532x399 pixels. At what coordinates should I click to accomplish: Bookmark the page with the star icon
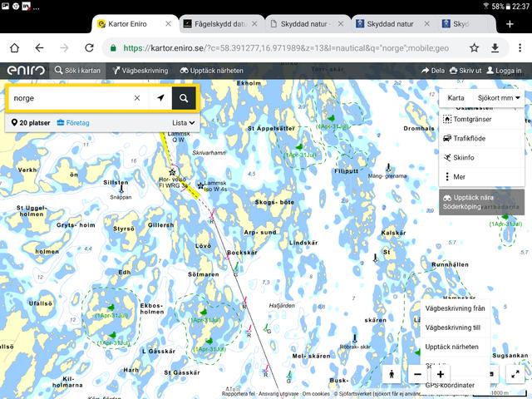(x=475, y=48)
